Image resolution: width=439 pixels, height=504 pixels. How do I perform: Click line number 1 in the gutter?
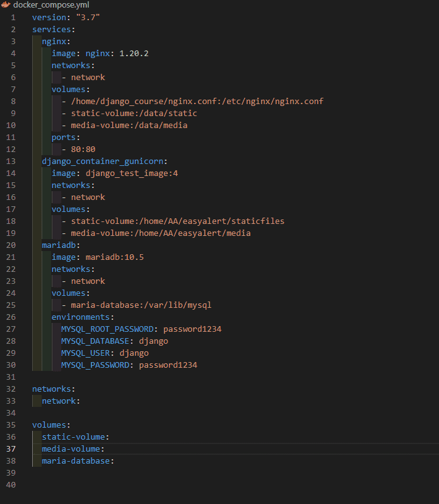13,17
